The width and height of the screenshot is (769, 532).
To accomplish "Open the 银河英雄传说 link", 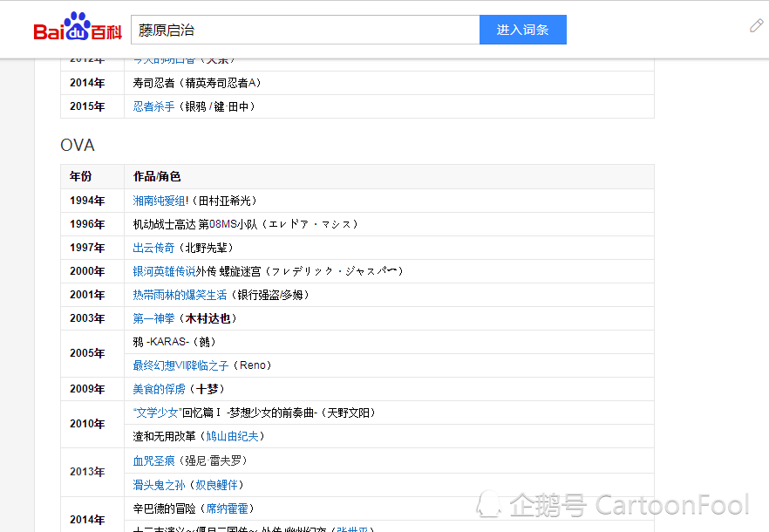I will [164, 271].
